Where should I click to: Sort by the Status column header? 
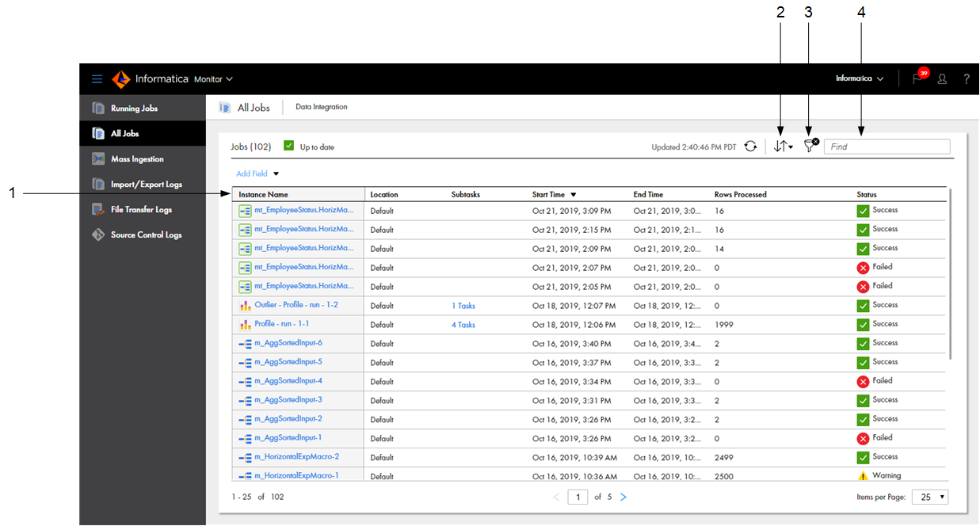coord(867,195)
